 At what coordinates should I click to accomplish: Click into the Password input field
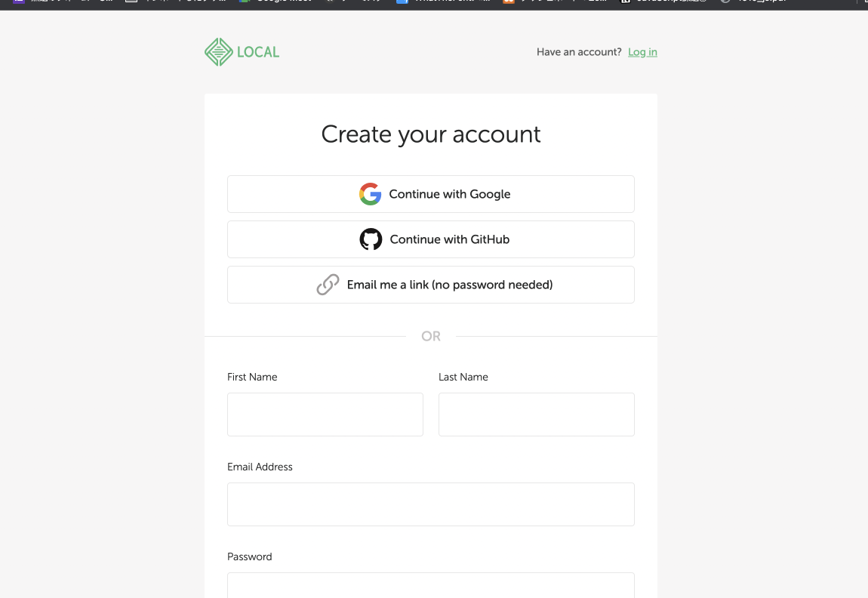click(x=431, y=585)
